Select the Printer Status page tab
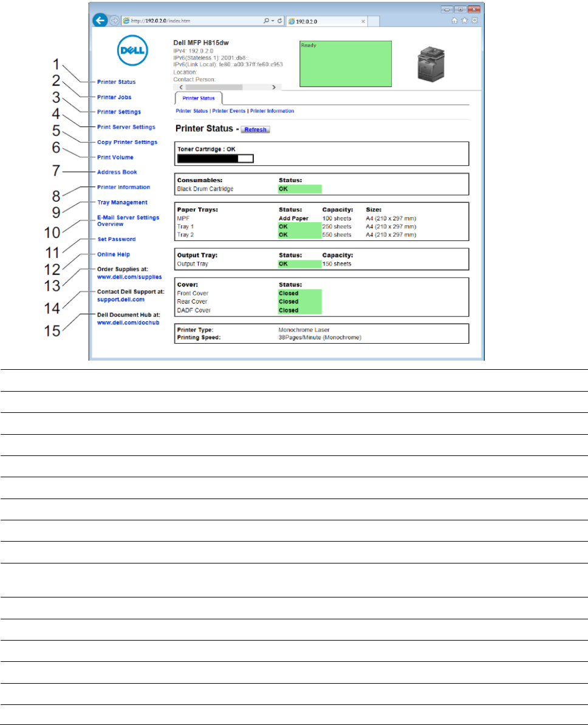588x725 pixels. tap(199, 98)
